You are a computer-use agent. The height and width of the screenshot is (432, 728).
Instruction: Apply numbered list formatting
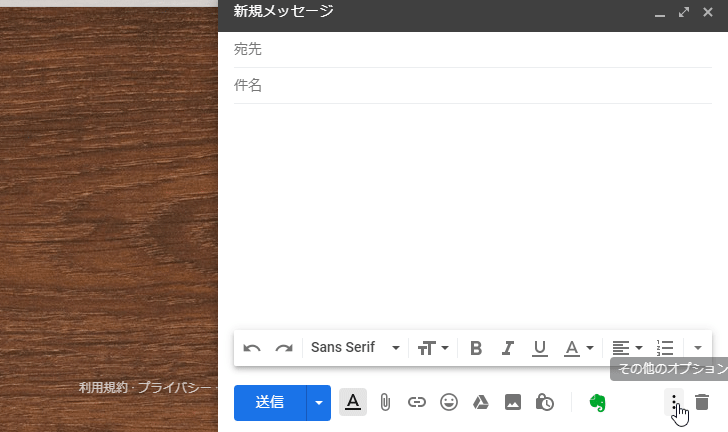[x=665, y=348]
